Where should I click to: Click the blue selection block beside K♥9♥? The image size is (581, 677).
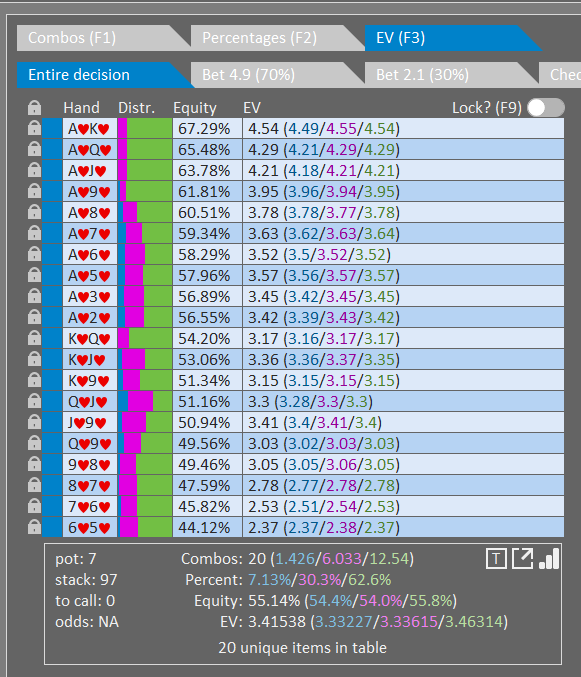tap(52, 380)
